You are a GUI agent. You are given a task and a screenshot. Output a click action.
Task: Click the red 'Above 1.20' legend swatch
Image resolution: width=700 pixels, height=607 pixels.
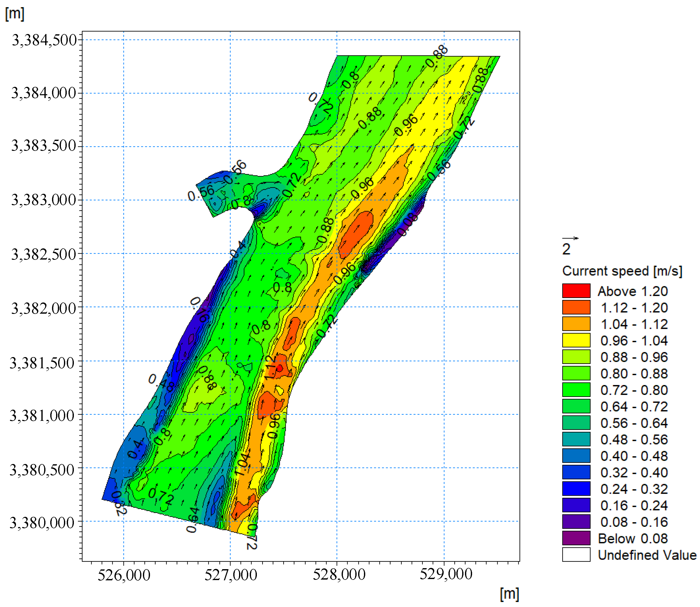click(x=576, y=291)
